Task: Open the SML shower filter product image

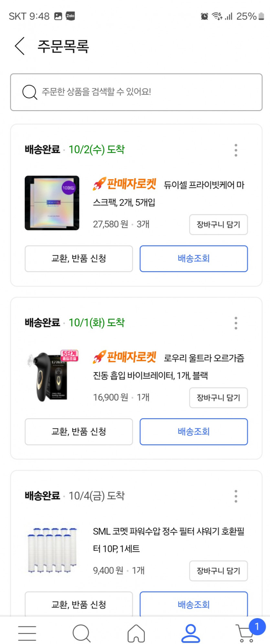Action: click(52, 550)
